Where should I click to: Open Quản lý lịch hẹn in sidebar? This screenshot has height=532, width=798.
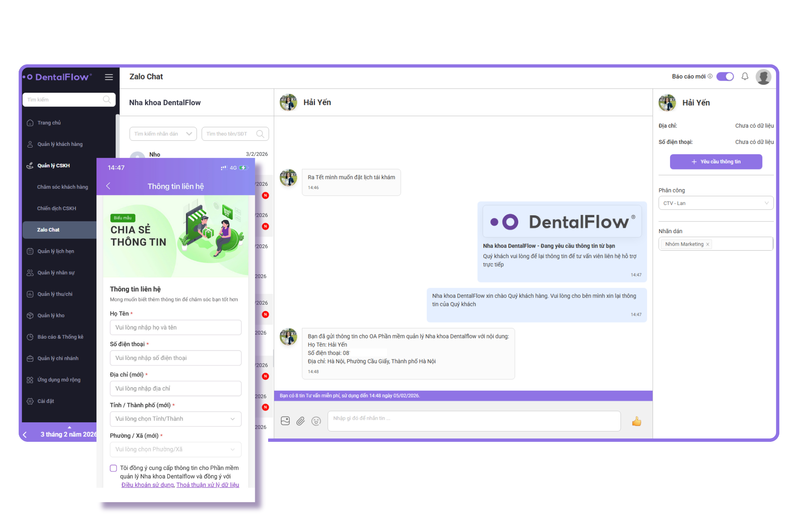(x=56, y=251)
